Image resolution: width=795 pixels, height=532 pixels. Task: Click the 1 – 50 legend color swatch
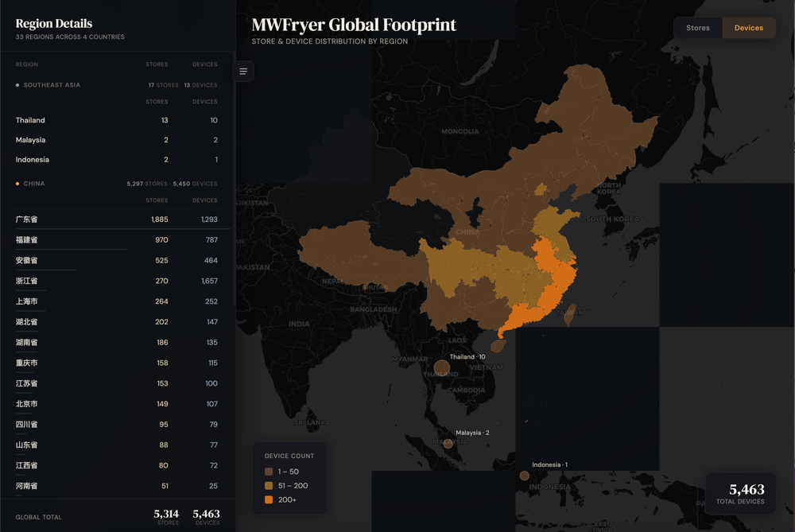click(269, 472)
